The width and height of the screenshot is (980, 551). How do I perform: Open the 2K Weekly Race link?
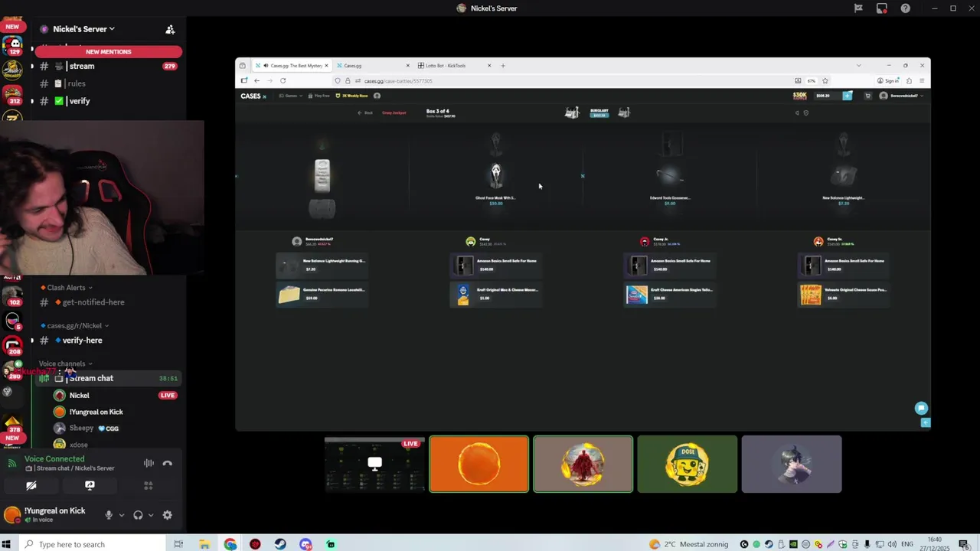(x=352, y=96)
